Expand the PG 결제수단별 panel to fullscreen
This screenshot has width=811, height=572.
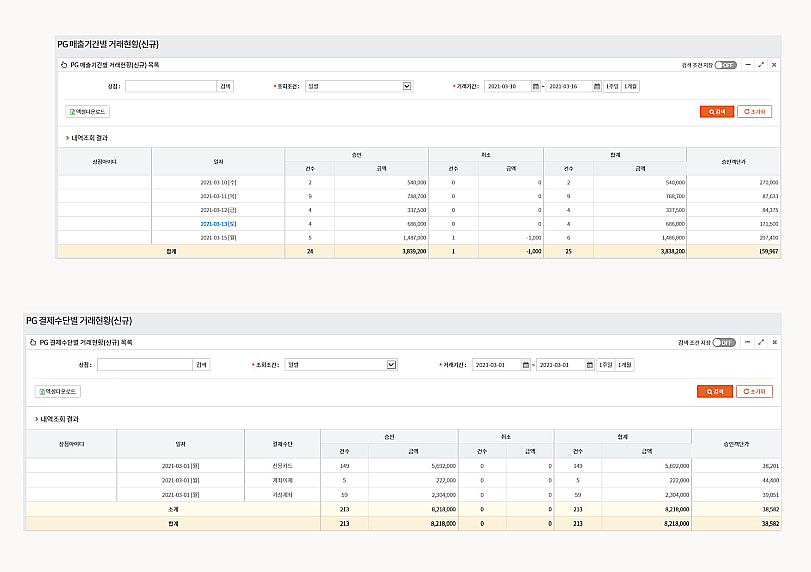[761, 342]
